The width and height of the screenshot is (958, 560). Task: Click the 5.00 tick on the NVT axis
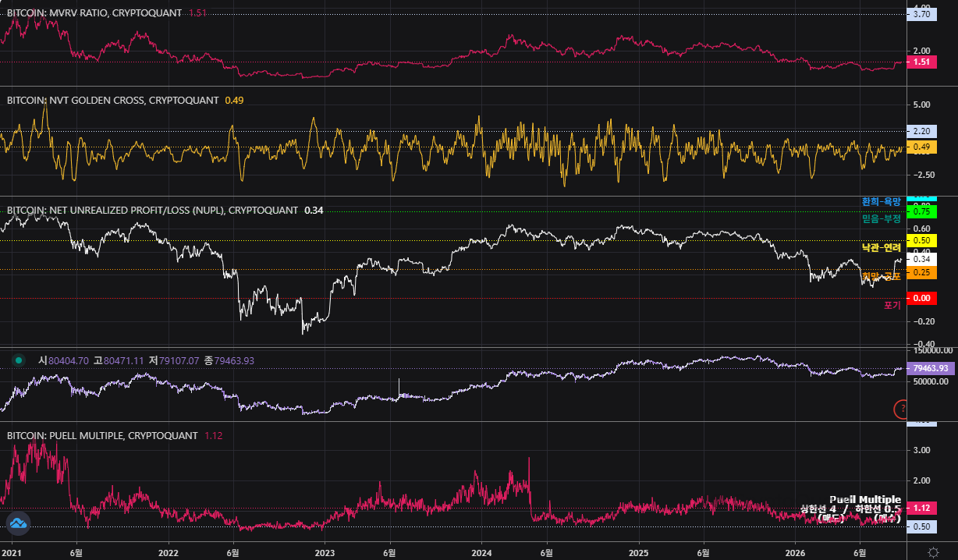921,104
